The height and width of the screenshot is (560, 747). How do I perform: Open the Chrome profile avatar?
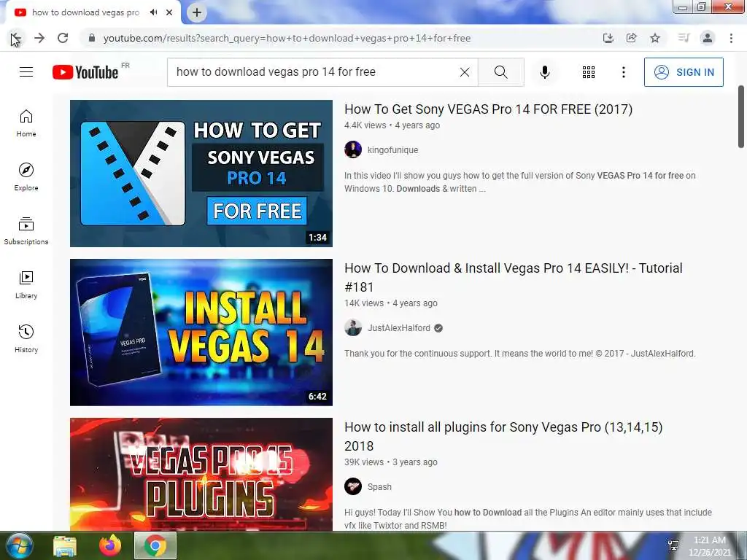(x=708, y=38)
